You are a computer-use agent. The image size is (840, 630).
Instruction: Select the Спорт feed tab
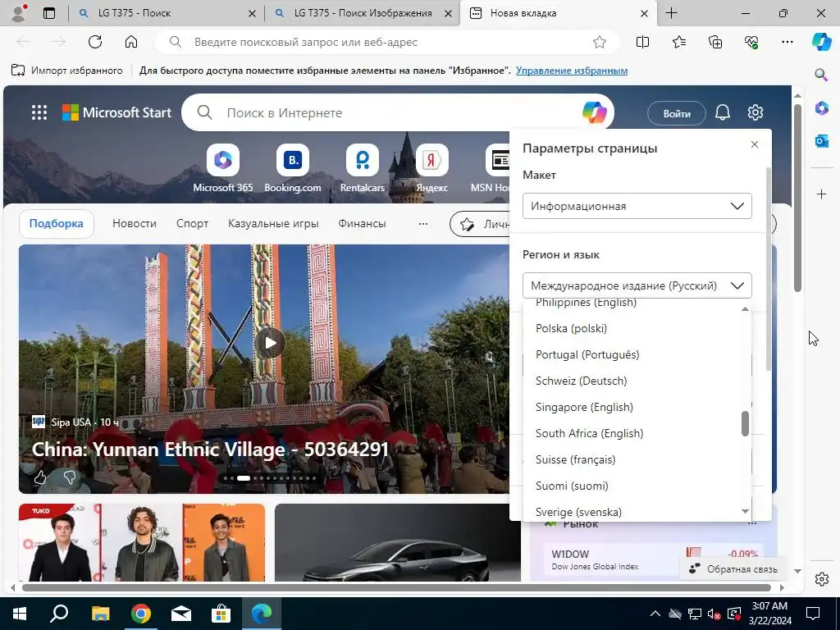pyautogui.click(x=192, y=223)
